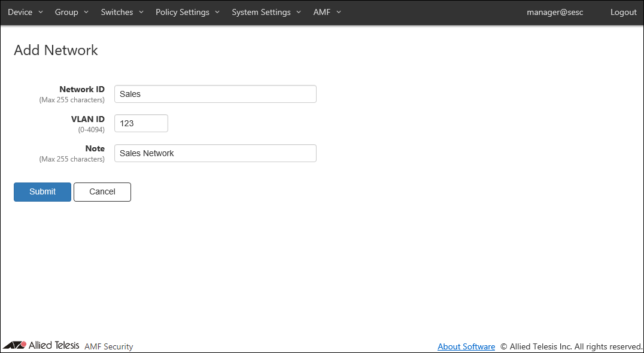This screenshot has width=644, height=353.
Task: Click the chevron beside Device
Action: pyautogui.click(x=41, y=12)
